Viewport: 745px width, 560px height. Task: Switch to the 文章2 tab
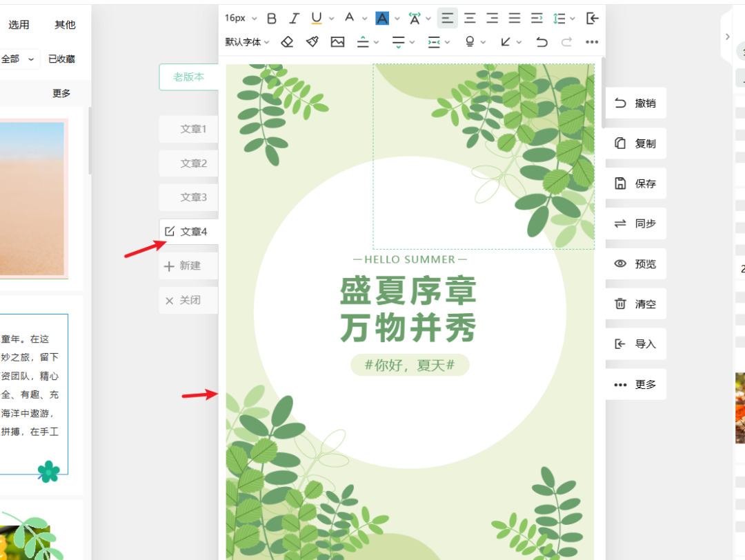pos(192,163)
